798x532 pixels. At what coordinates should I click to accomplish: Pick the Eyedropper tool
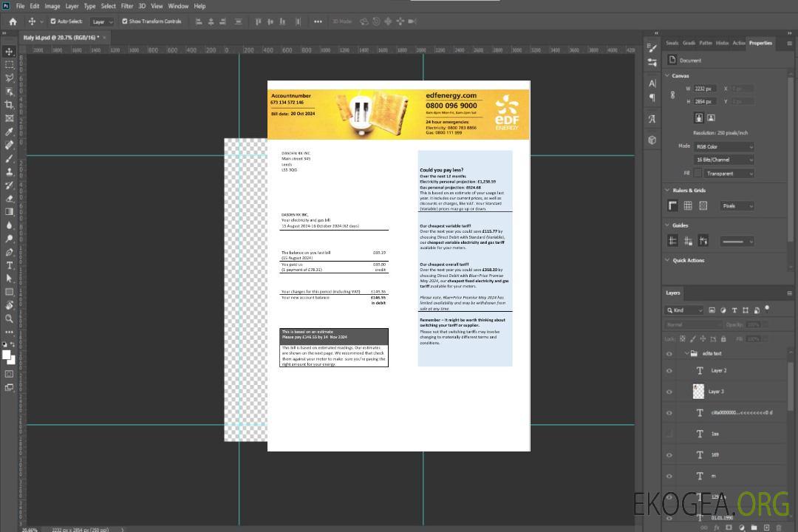[x=9, y=132]
